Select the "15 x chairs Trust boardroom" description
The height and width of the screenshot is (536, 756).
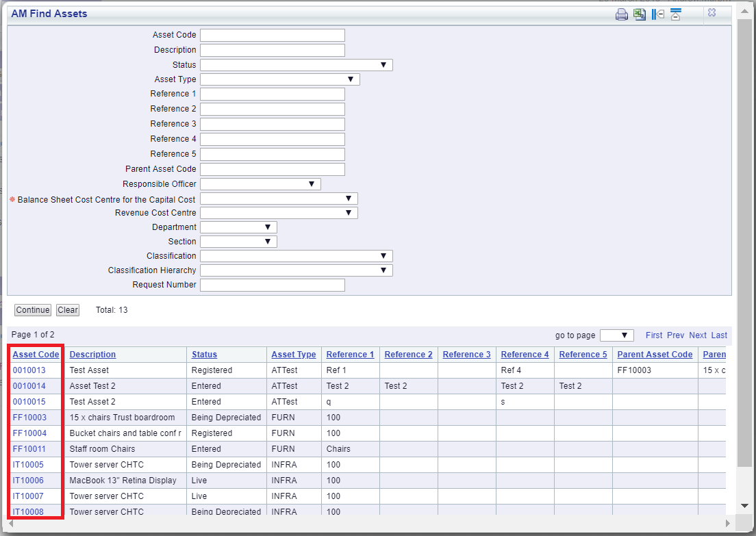point(122,418)
